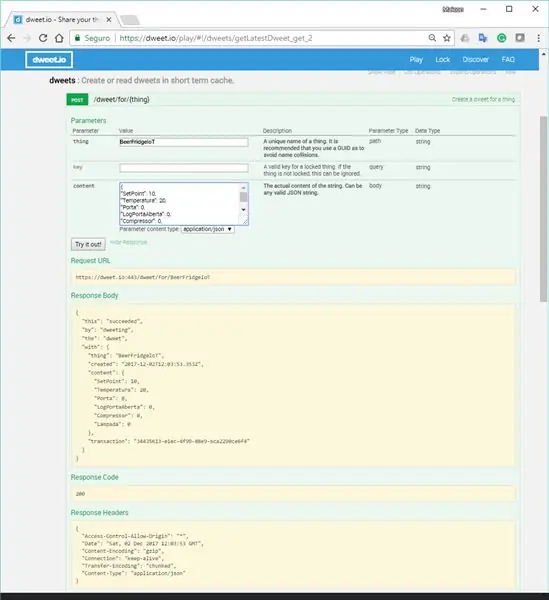The height and width of the screenshot is (600, 549).
Task: Click the "SetPoint": 10 line in response body
Action: [x=117, y=381]
